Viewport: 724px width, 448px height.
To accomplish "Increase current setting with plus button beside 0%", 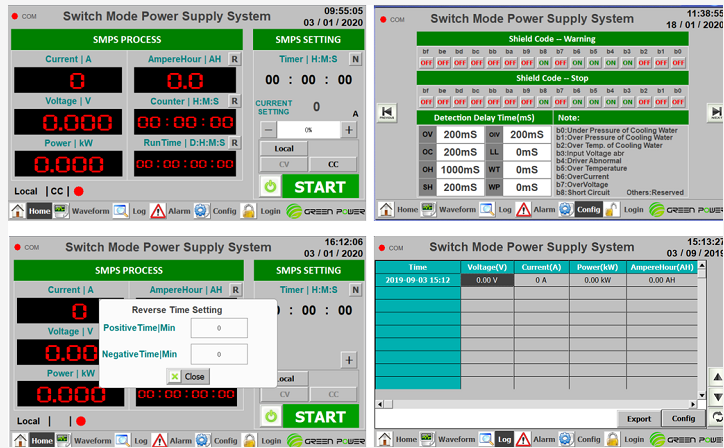I will [349, 130].
